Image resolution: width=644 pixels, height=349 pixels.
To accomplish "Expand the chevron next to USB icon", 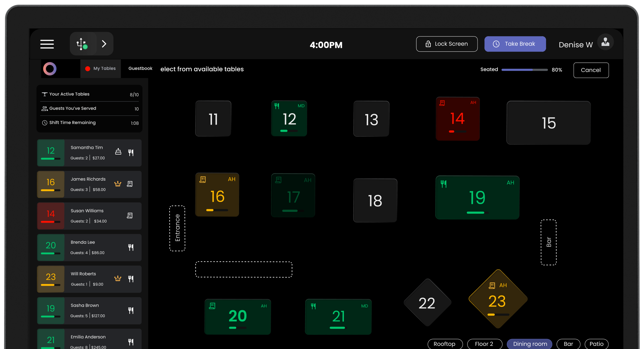I will pos(104,44).
